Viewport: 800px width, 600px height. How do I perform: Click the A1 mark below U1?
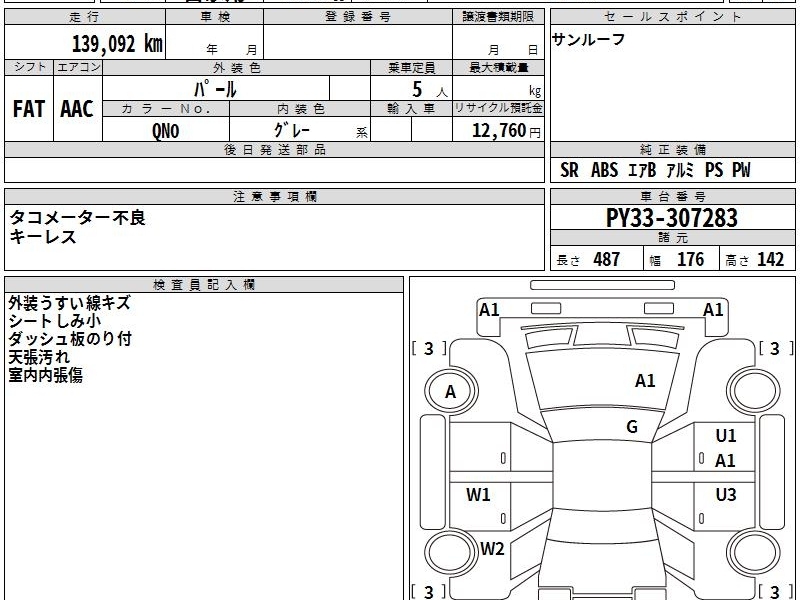[725, 461]
